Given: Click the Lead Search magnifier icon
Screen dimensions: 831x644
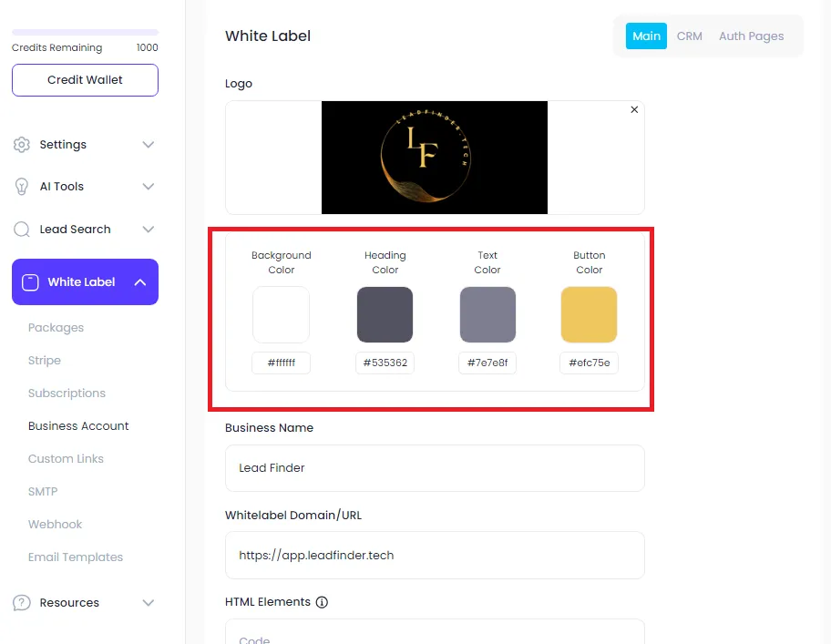Looking at the screenshot, I should point(22,230).
